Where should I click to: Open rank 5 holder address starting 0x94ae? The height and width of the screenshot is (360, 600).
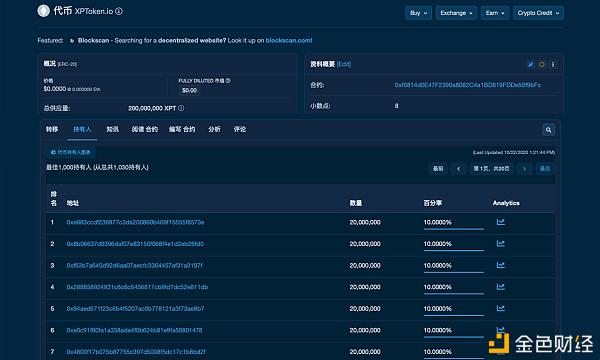pos(135,308)
